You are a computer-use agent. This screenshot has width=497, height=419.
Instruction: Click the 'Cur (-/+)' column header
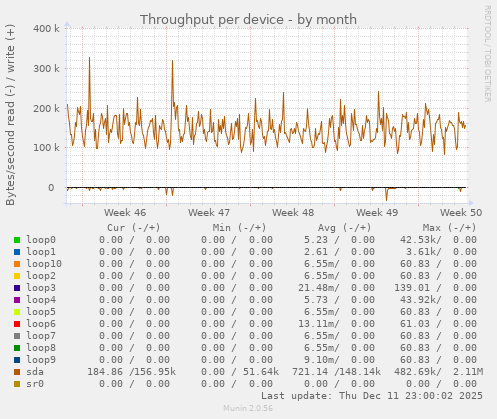(x=134, y=228)
